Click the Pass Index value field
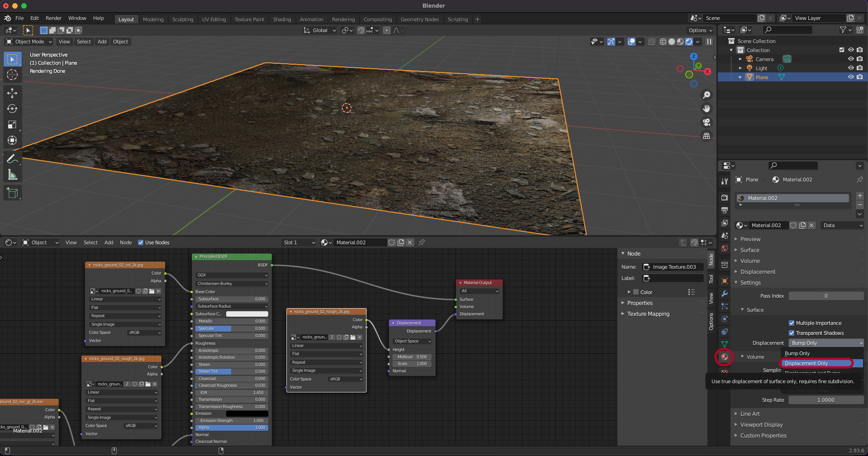This screenshot has height=456, width=868. [x=825, y=296]
